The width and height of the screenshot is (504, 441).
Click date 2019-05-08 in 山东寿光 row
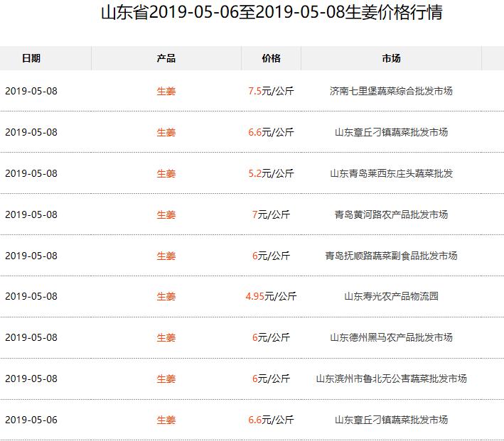coord(31,296)
